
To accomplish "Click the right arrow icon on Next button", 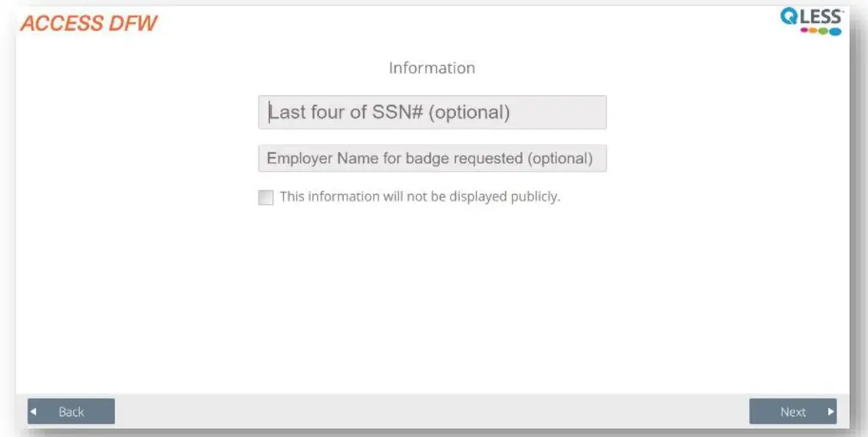I will [x=830, y=412].
